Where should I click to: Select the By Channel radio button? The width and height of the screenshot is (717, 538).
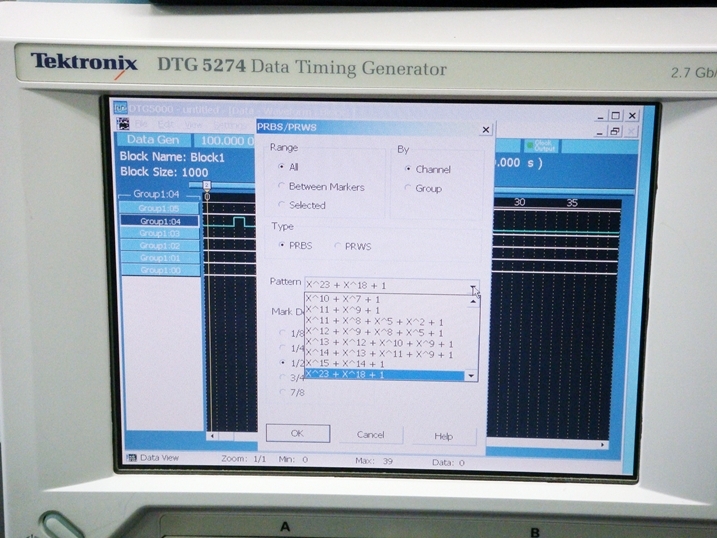[x=408, y=169]
